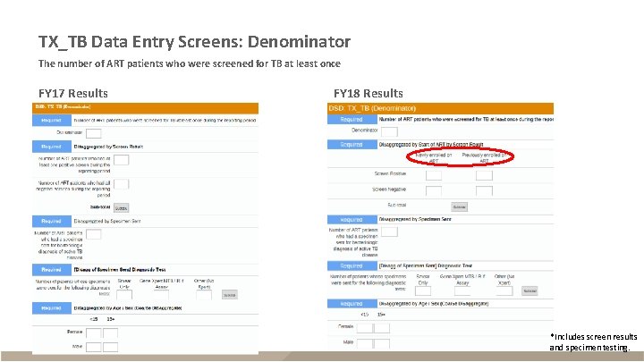
Task: Click the FY17 Screen Result Sub-total button
Action: [121, 208]
